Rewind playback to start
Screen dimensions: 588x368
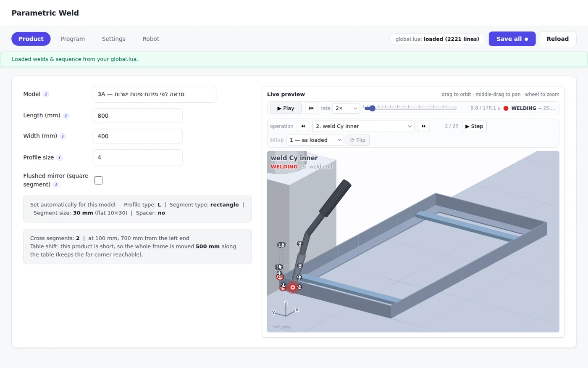(x=311, y=109)
